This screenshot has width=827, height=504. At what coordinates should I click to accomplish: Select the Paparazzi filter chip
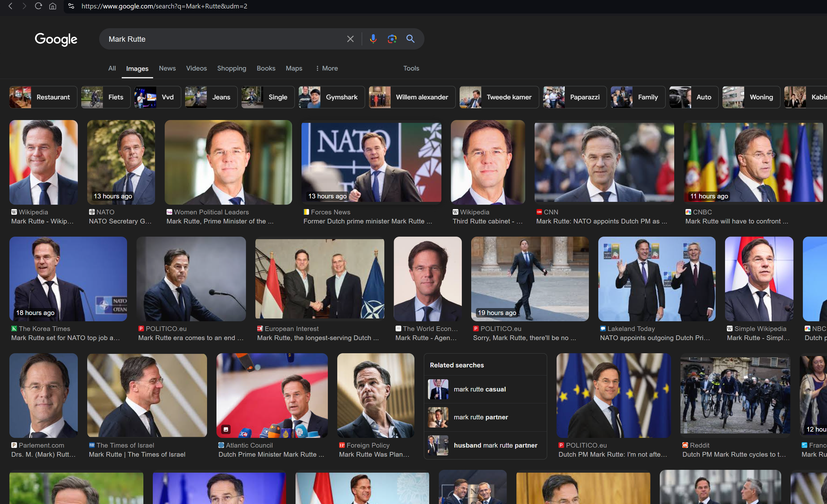tap(575, 97)
